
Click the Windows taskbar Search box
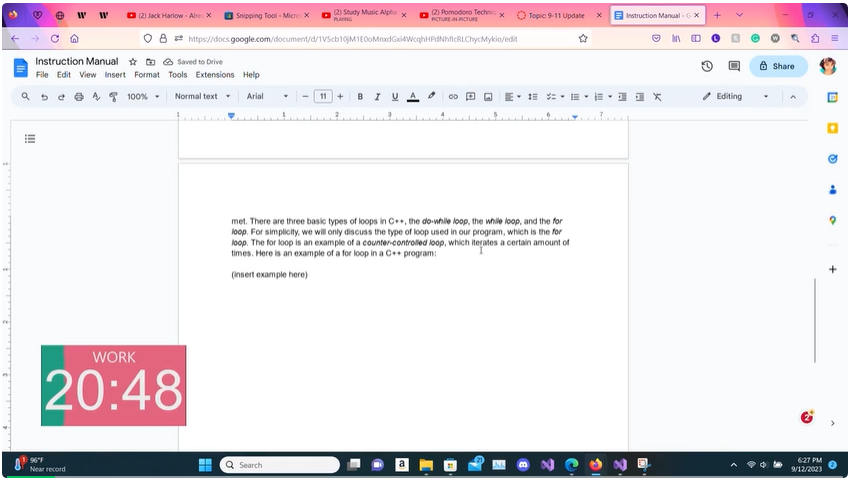(280, 465)
